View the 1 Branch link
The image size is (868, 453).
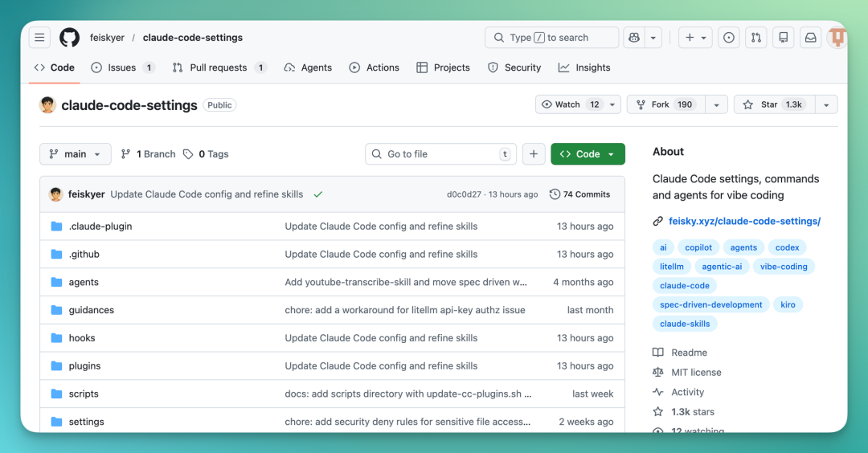tap(149, 153)
